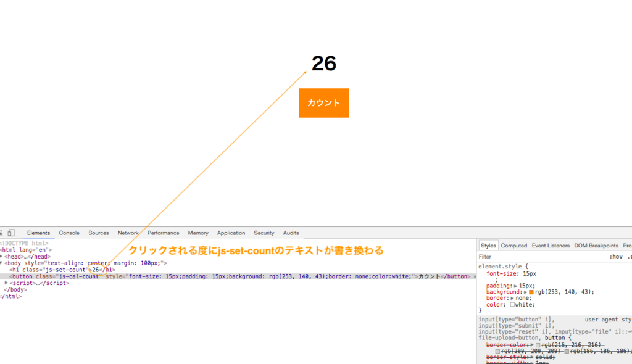Edit the rgb(253, 140, 43) background value

(563, 292)
